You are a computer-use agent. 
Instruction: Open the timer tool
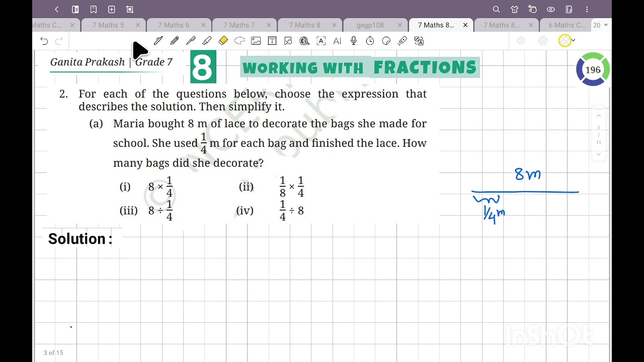click(370, 41)
